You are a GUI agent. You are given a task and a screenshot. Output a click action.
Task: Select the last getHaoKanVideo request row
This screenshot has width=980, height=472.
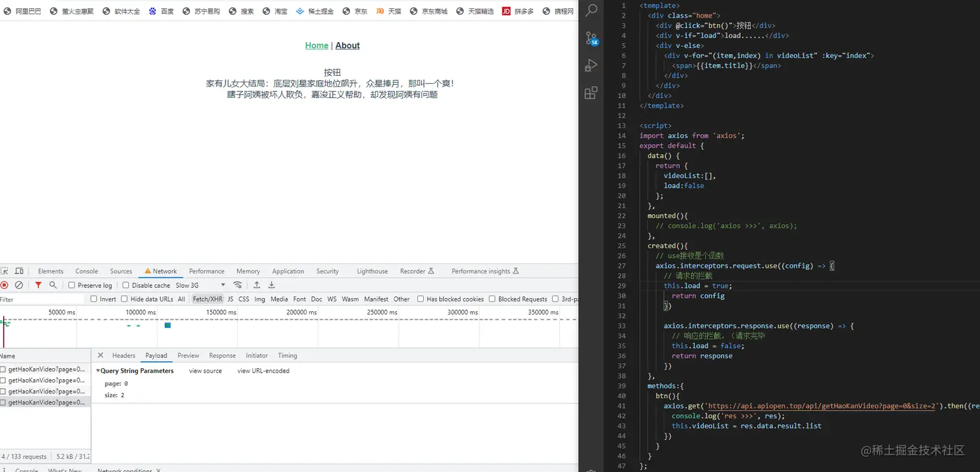point(45,403)
